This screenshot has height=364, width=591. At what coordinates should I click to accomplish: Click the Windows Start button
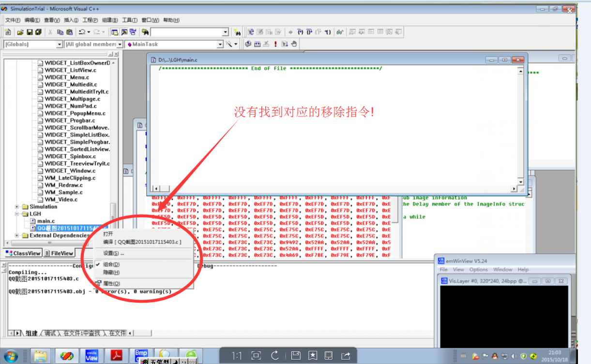[10, 356]
